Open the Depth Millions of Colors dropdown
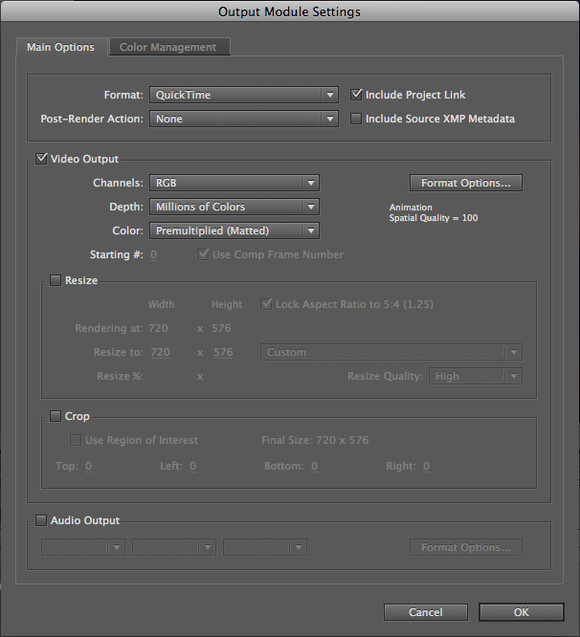580x637 pixels. pyautogui.click(x=234, y=207)
